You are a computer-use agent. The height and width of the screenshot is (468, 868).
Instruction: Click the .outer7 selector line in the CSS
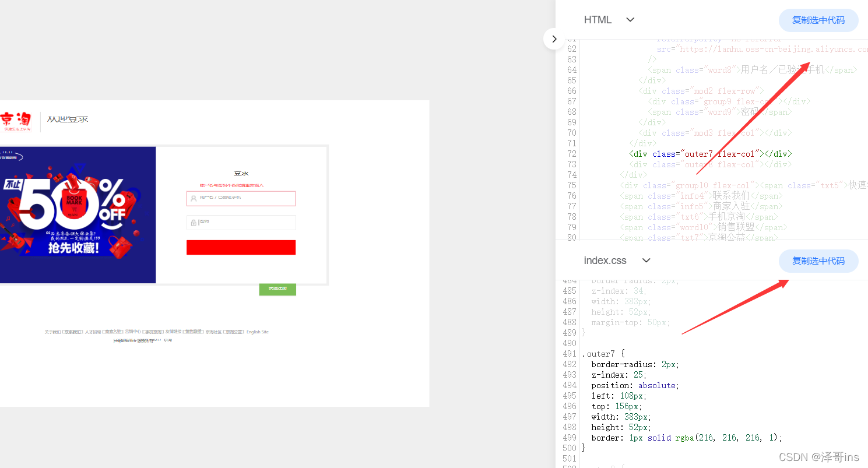603,354
